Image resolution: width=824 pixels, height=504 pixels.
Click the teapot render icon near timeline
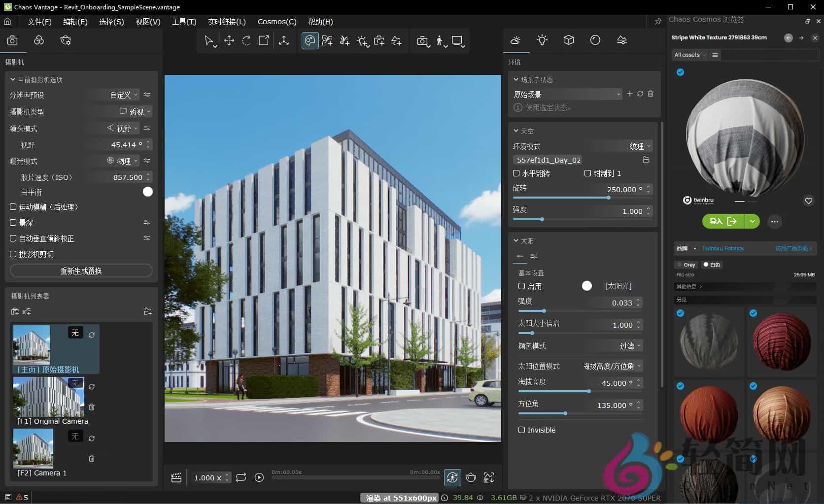471,477
